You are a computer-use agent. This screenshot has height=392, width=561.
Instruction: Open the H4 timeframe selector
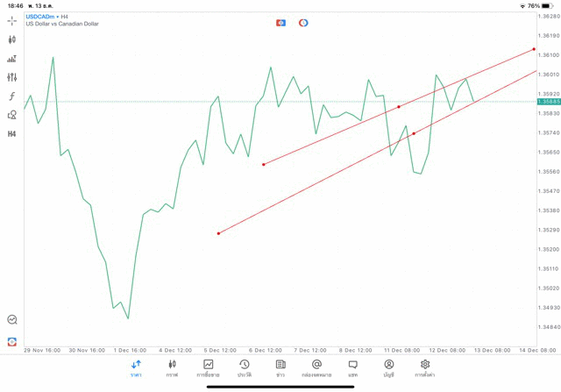[12, 134]
